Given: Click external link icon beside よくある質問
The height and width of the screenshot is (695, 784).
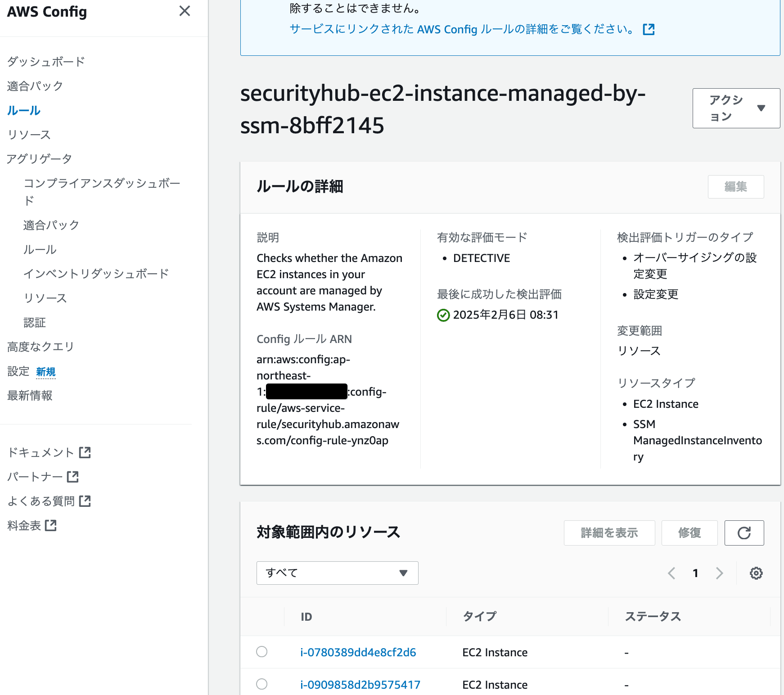Looking at the screenshot, I should click(x=85, y=501).
